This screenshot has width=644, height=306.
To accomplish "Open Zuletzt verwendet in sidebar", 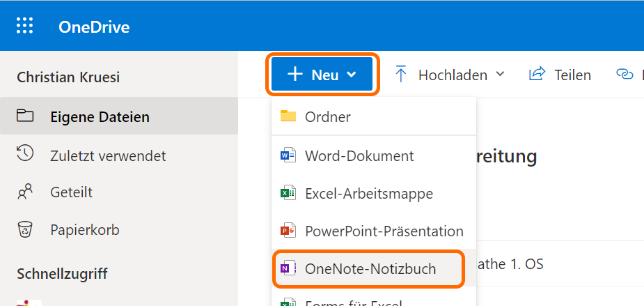I will (108, 155).
